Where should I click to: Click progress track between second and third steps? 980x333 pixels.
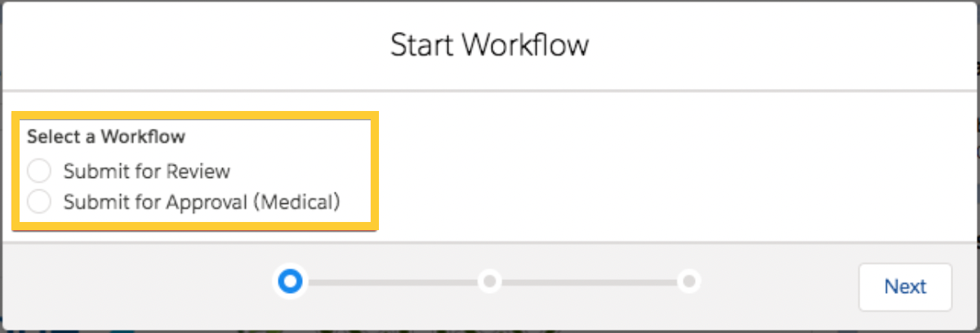click(589, 282)
